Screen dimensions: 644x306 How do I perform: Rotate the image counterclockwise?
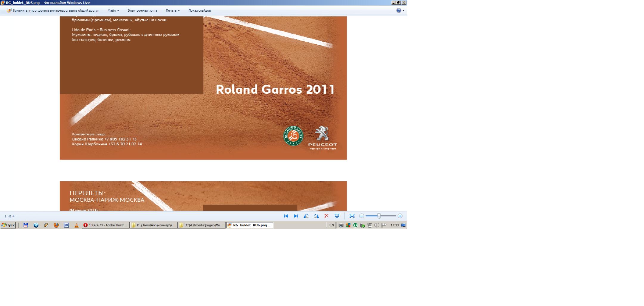306,216
